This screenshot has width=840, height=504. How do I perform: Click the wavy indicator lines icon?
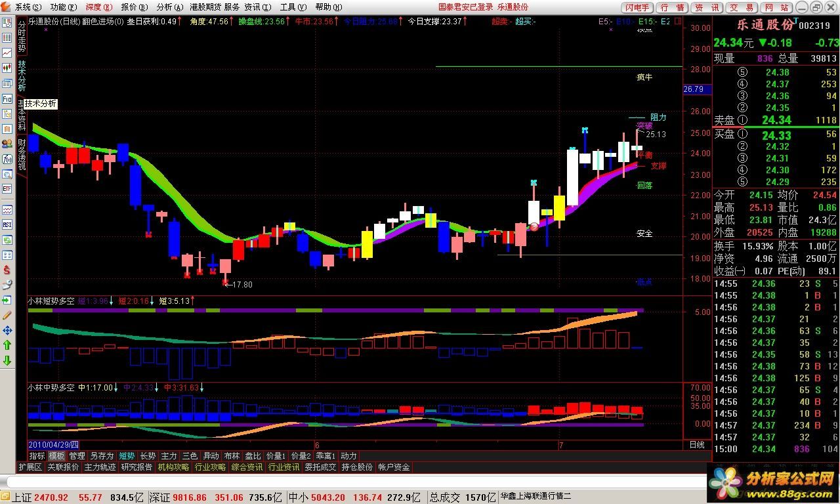click(x=7, y=209)
